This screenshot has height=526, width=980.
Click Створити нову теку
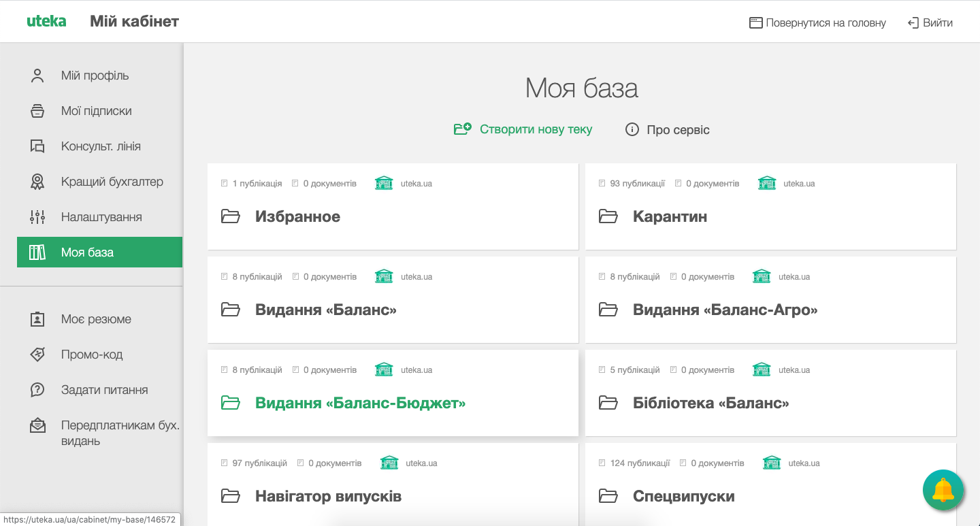coord(535,129)
